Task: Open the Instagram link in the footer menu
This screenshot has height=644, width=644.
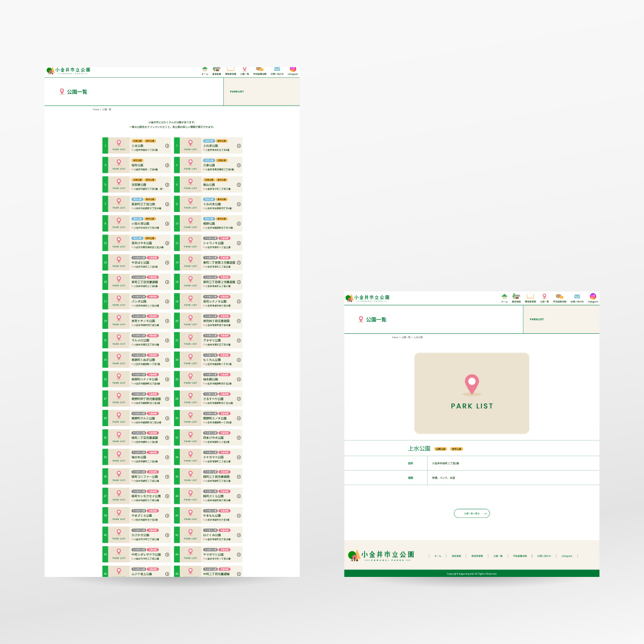Action: tap(567, 556)
